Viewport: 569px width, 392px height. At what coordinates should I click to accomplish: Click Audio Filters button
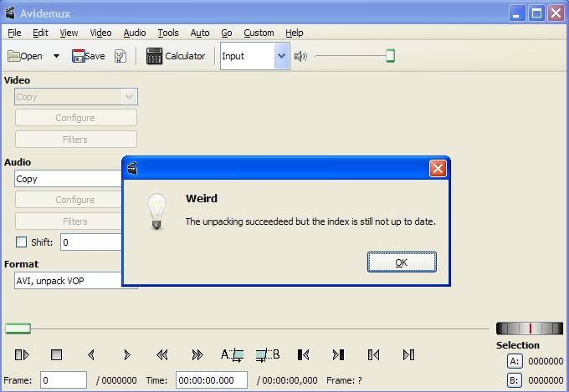pyautogui.click(x=69, y=221)
